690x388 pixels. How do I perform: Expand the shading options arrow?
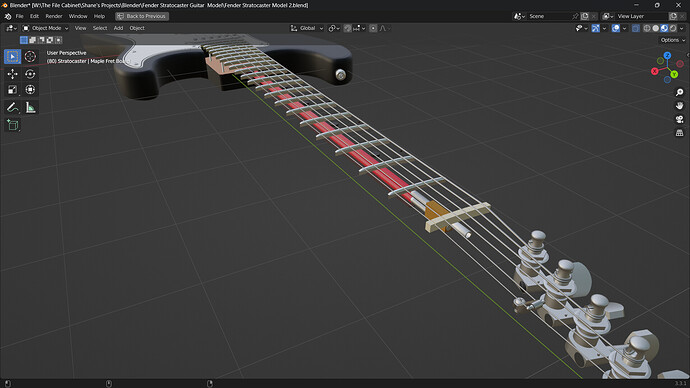pos(682,28)
